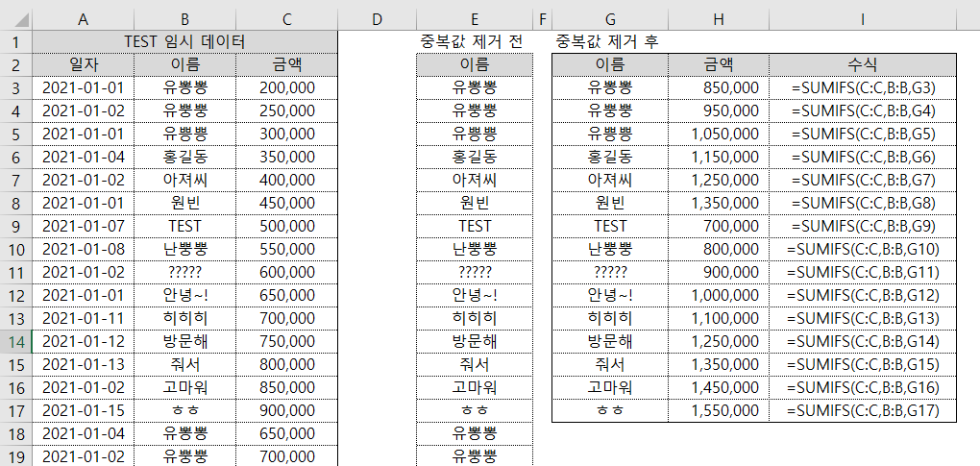Select column A header
This screenshot has height=466, width=980.
coord(83,19)
